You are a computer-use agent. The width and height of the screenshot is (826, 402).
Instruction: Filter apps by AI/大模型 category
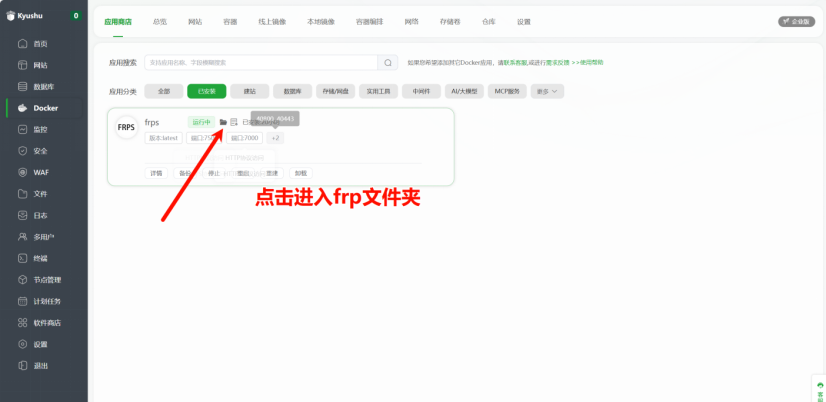[464, 91]
